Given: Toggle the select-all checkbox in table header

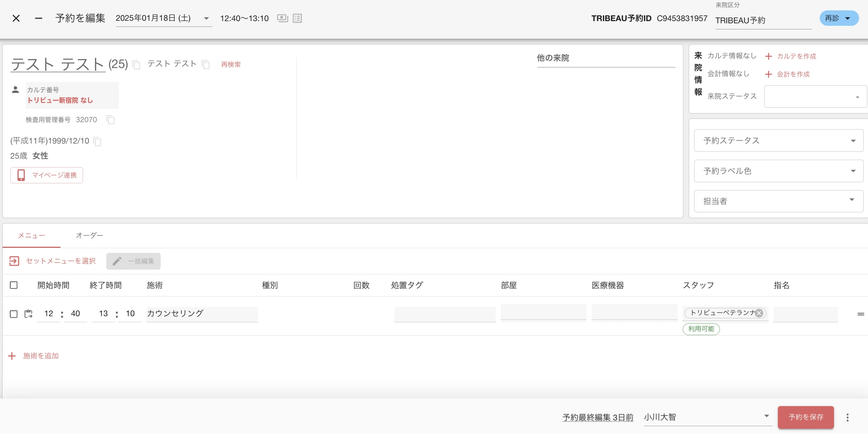Looking at the screenshot, I should coord(14,285).
